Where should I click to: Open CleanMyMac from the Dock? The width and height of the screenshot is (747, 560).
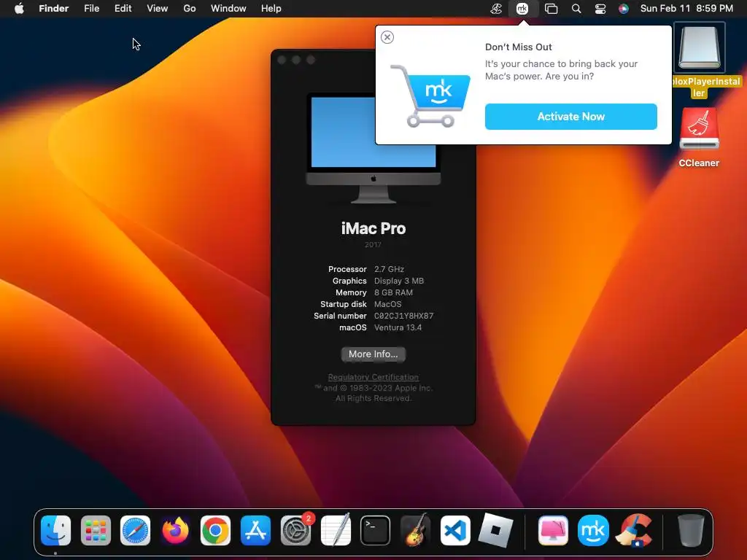553,531
